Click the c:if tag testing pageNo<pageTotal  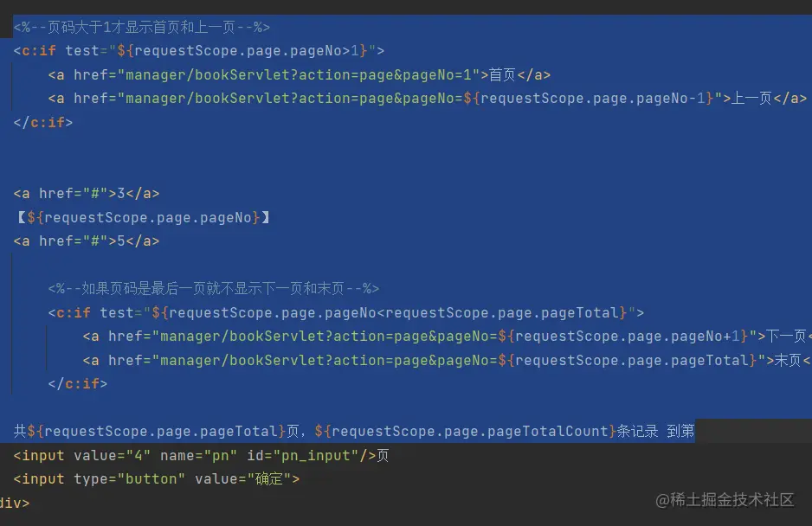(346, 312)
